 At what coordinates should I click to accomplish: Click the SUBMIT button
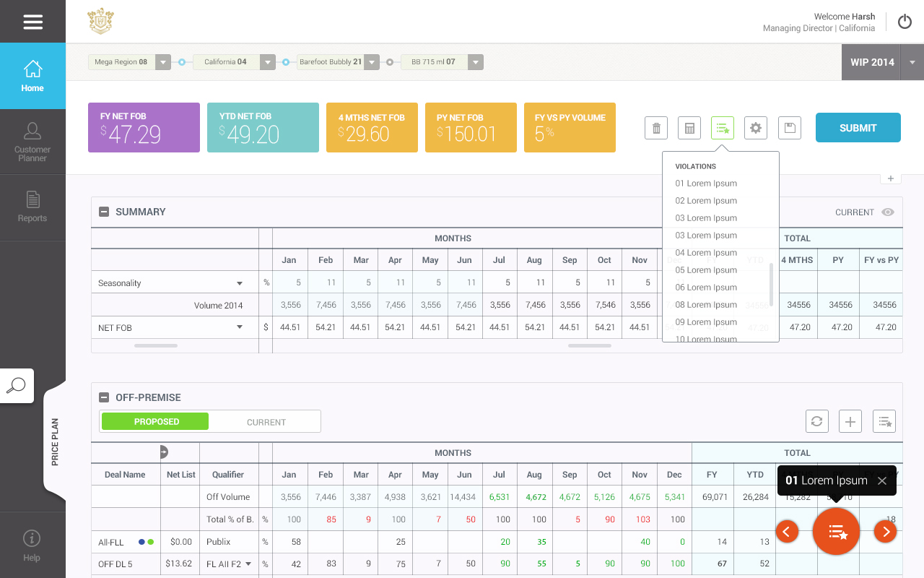click(858, 128)
